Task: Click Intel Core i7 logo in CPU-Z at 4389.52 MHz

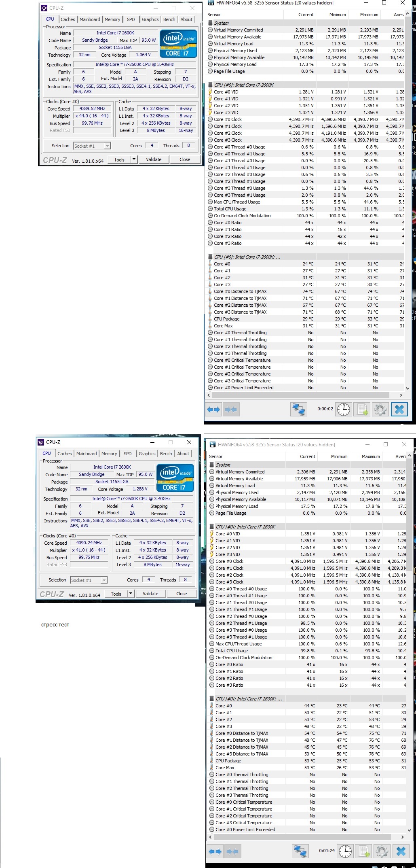Action: coord(178,44)
